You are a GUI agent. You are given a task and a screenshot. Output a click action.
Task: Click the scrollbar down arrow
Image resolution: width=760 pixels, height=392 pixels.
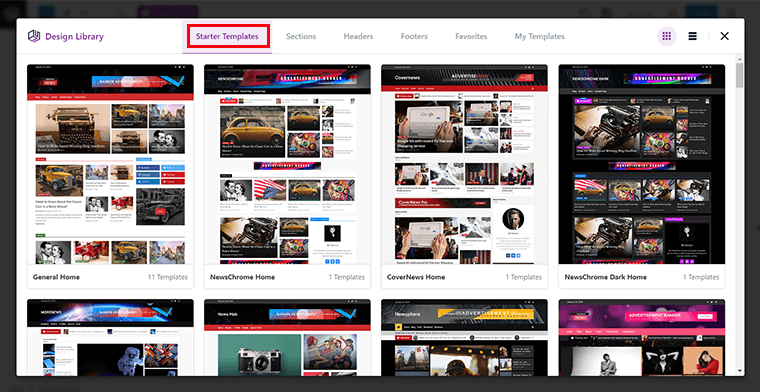739,372
